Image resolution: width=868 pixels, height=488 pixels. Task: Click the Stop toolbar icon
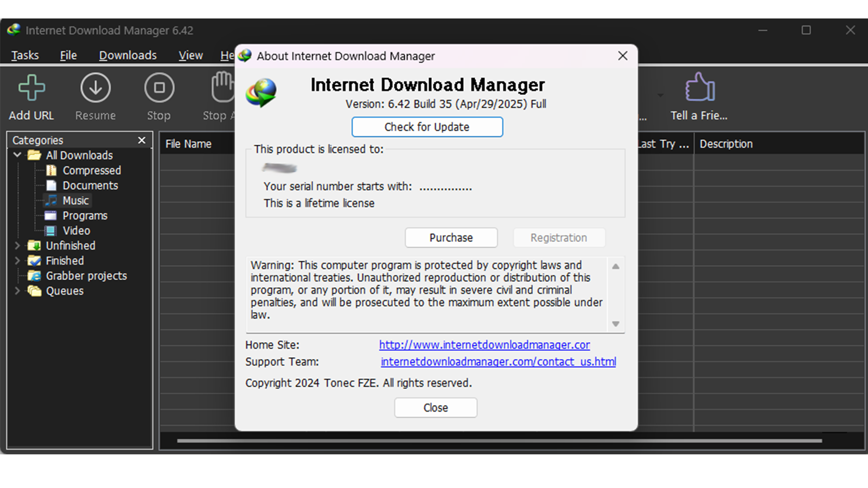159,88
